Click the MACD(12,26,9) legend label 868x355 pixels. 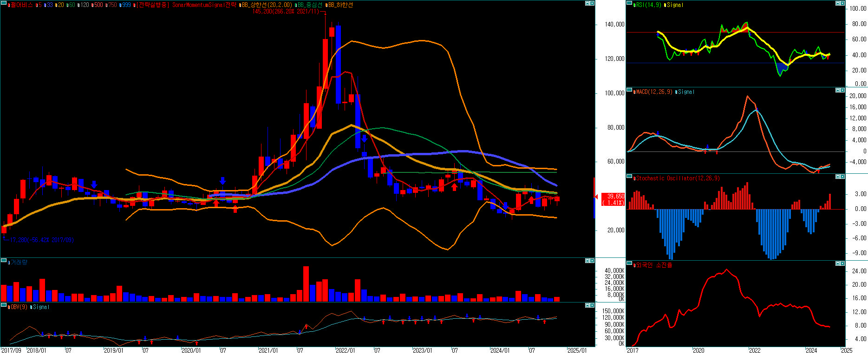tap(654, 92)
